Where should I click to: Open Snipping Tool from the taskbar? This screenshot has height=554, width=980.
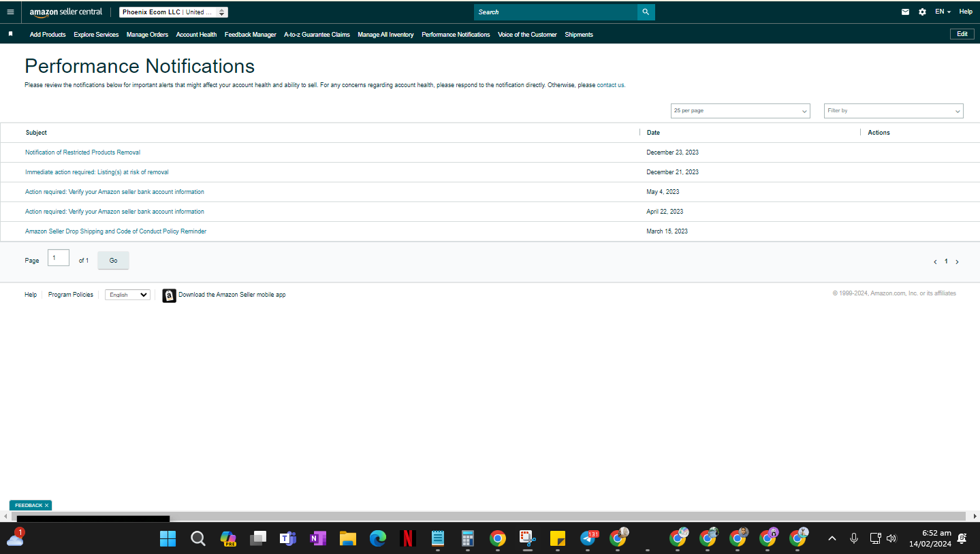point(528,538)
